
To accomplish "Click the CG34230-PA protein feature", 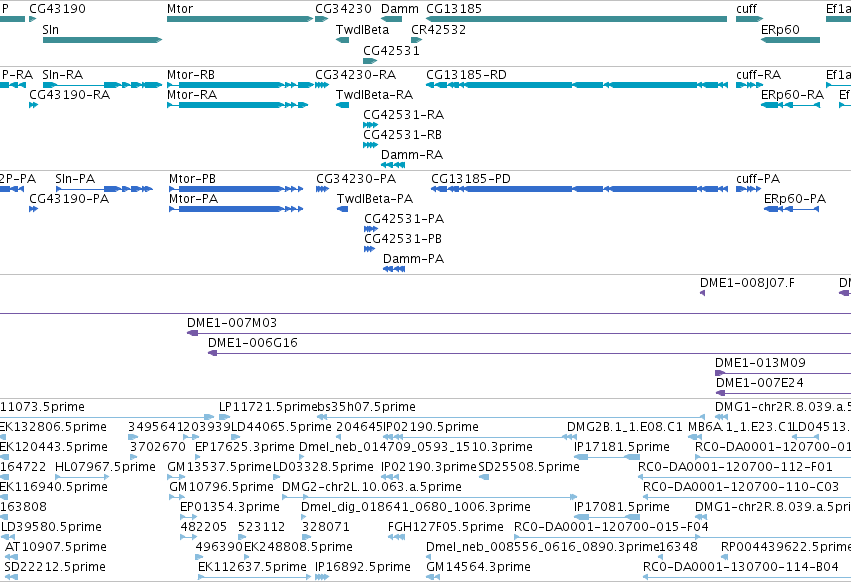I will [322, 189].
